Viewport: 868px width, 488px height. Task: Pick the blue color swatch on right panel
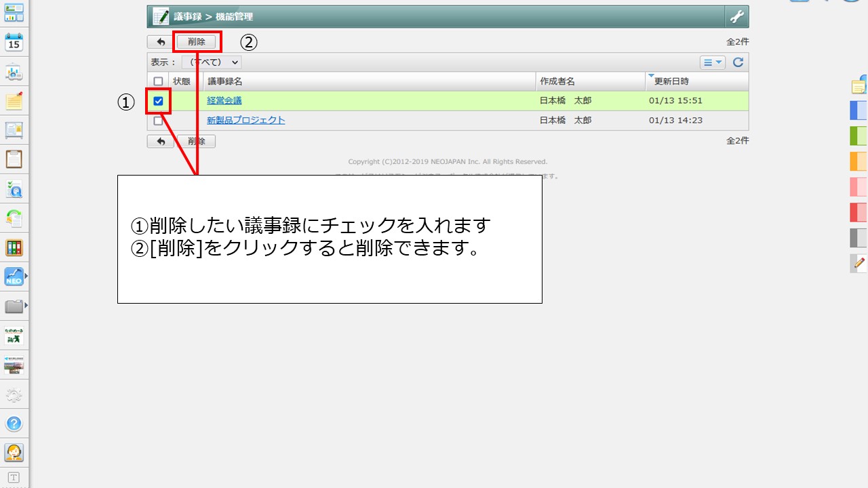coord(857,110)
